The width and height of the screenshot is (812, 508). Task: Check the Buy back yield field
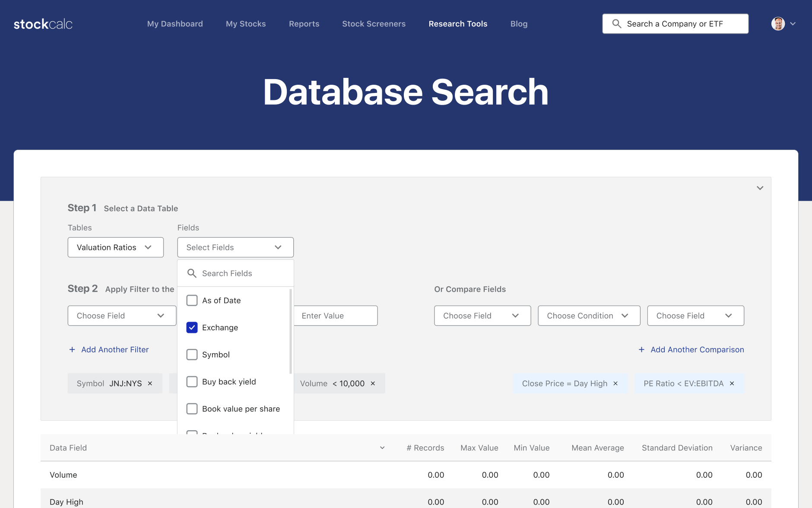192,382
